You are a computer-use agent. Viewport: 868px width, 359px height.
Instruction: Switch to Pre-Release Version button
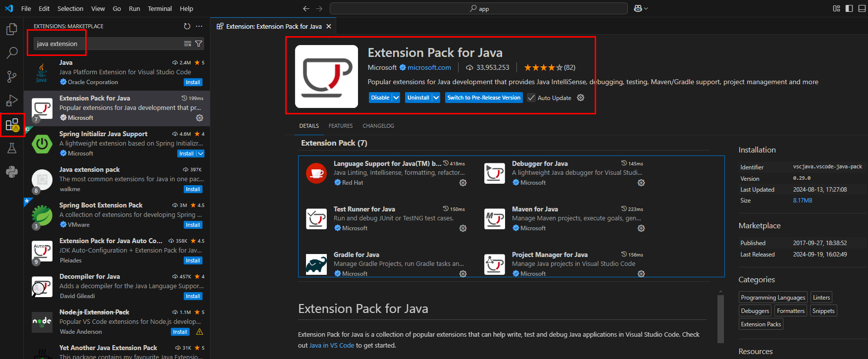click(484, 98)
